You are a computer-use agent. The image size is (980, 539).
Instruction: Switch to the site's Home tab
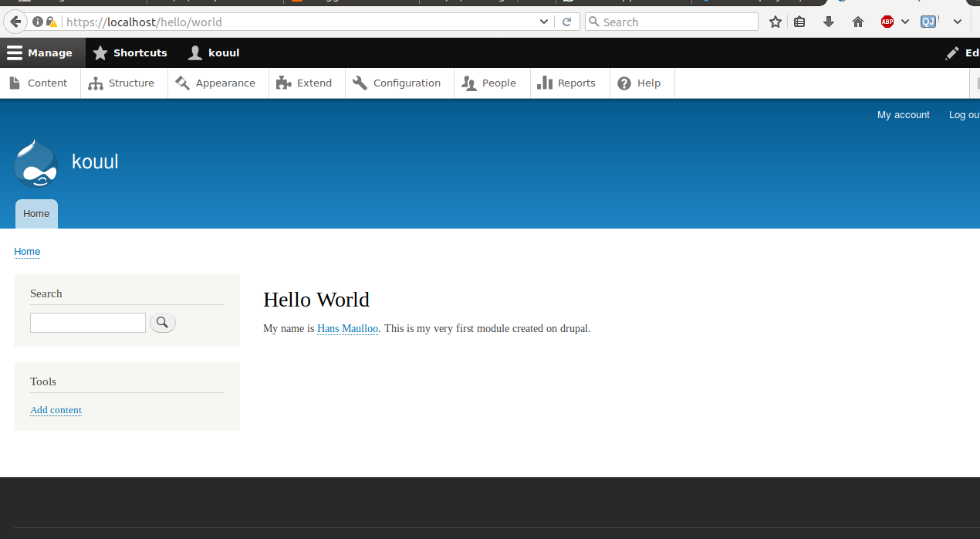[35, 213]
